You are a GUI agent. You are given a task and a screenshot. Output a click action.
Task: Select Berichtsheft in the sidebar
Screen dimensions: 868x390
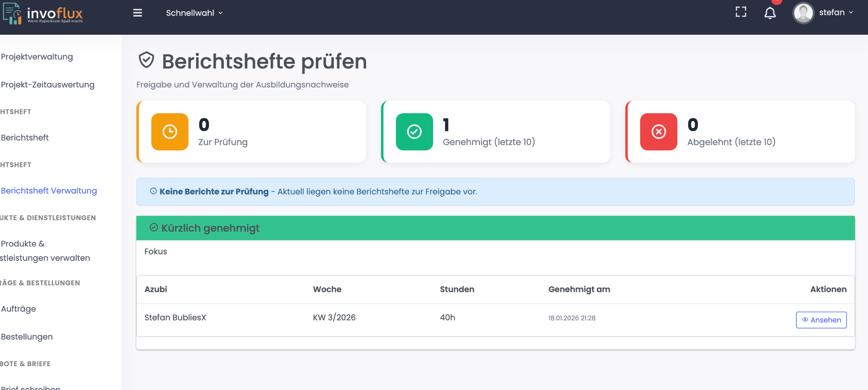25,138
